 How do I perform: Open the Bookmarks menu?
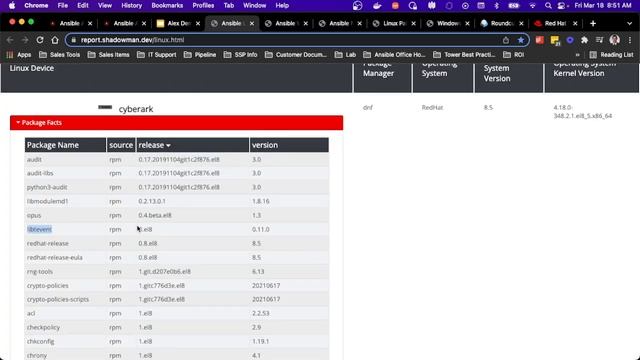click(167, 5)
